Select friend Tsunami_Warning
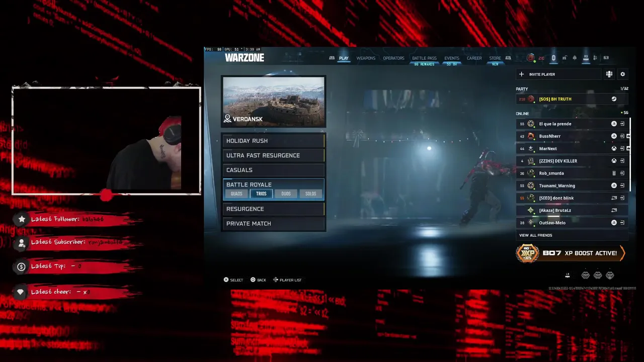This screenshot has width=644, height=362. [573, 186]
